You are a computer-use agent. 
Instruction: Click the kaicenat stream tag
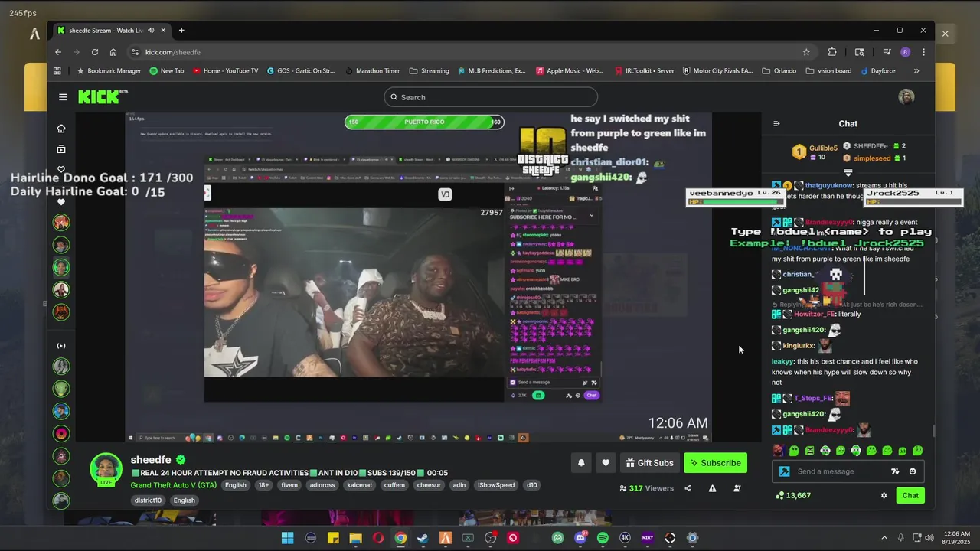(x=359, y=485)
